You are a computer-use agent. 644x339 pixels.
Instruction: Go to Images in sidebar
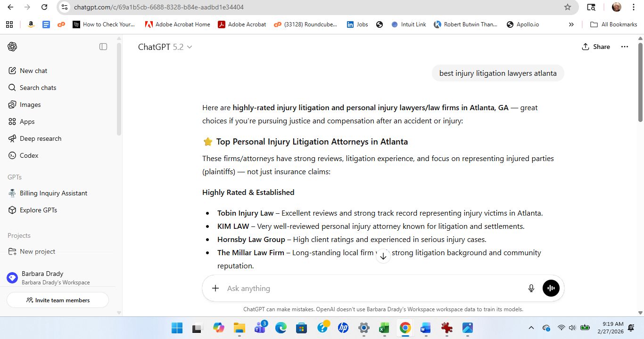click(x=25, y=105)
